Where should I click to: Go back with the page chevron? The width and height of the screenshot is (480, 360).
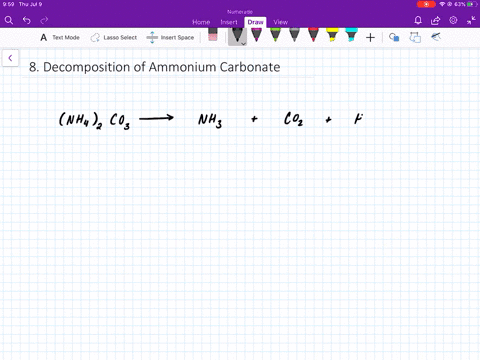[x=10, y=58]
